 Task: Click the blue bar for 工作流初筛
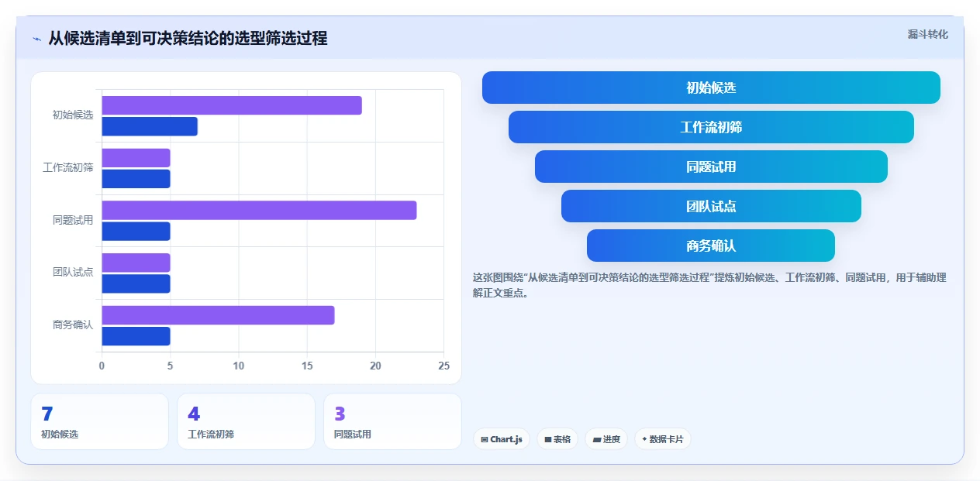click(x=136, y=179)
